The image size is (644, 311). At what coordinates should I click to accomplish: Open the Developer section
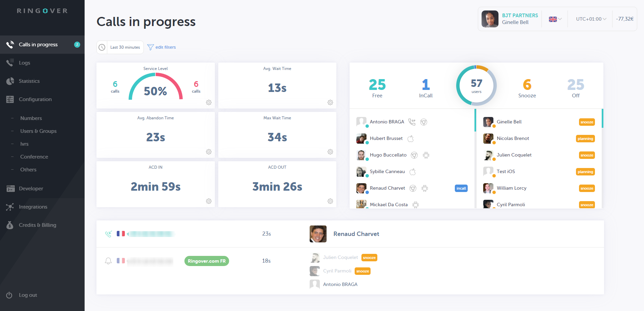(x=30, y=188)
